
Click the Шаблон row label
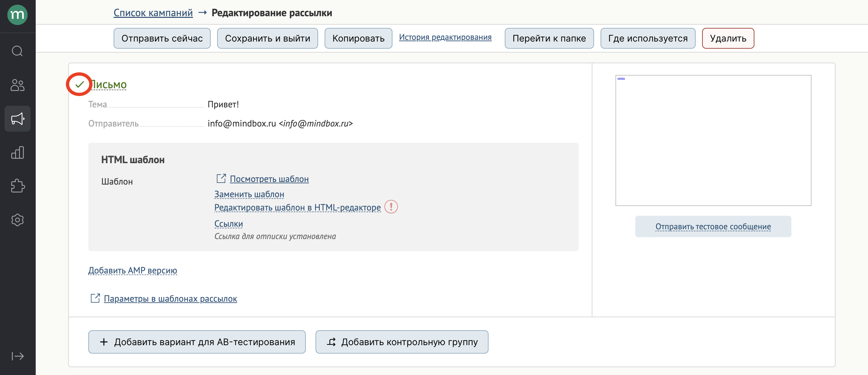[117, 182]
